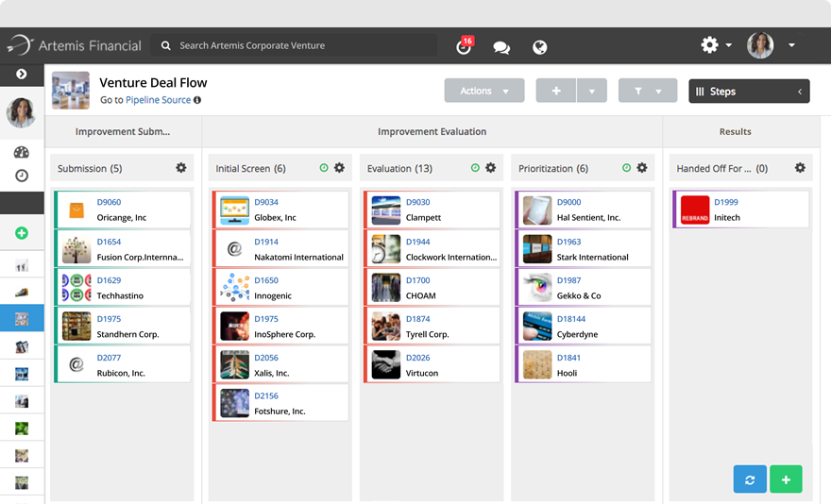Expand dropdown arrow beside plus button
This screenshot has height=504, width=831.
pos(591,91)
